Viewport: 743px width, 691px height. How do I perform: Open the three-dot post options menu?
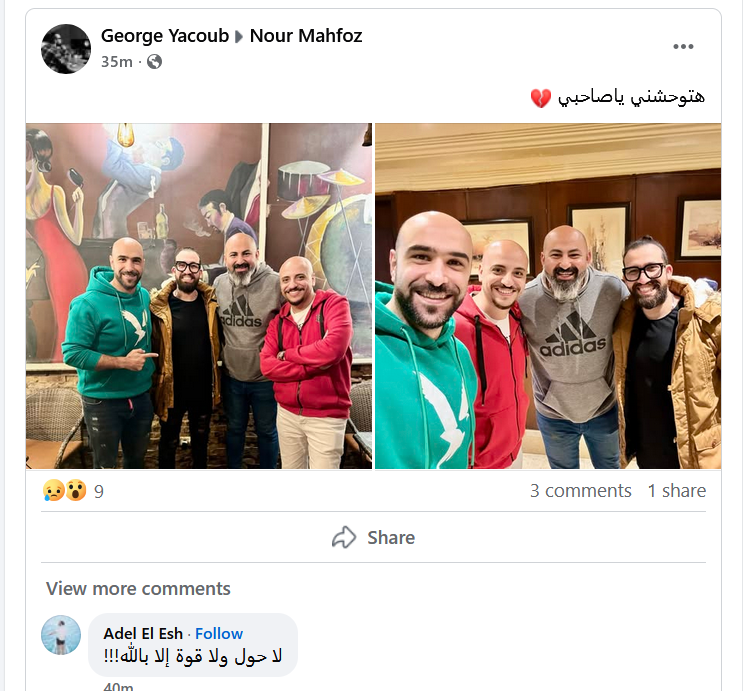(683, 46)
